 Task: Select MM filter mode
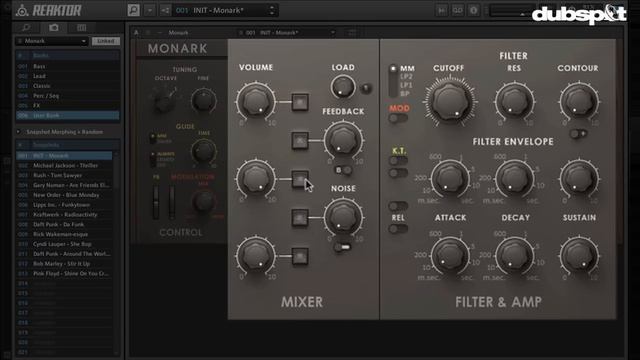(407, 68)
